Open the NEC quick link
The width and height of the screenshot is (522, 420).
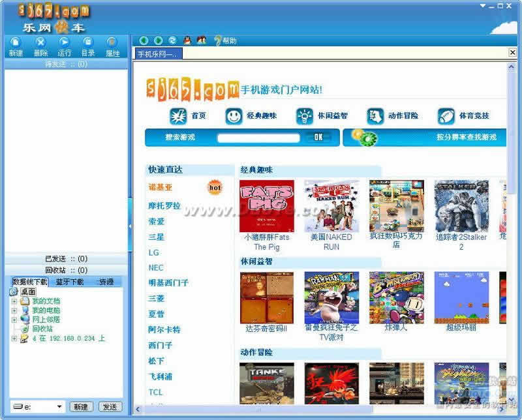156,267
